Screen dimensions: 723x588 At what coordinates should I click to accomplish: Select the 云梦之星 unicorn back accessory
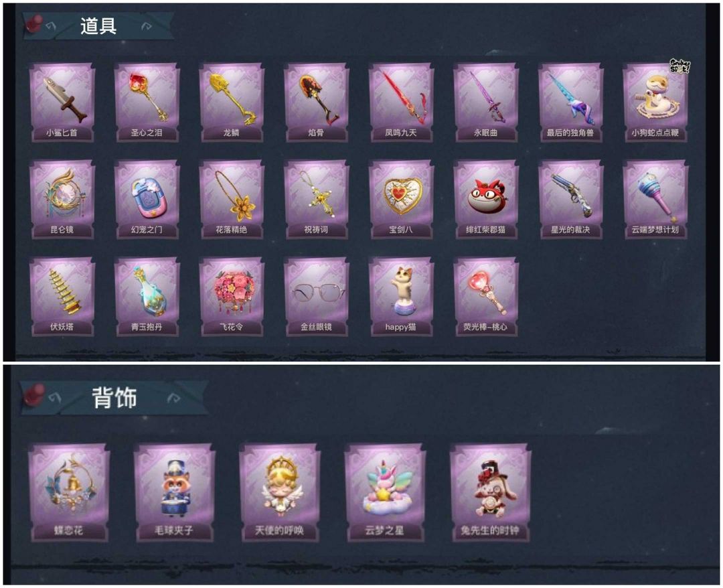point(385,492)
